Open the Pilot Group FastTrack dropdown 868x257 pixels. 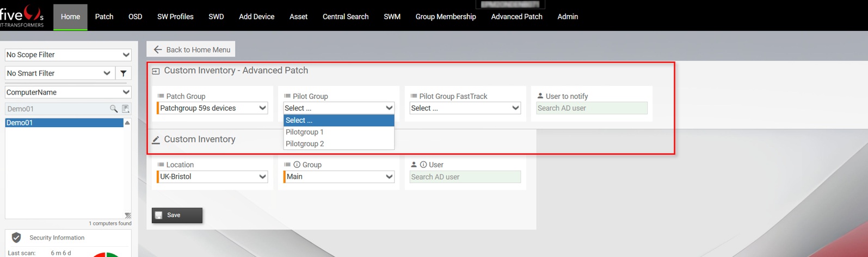(x=465, y=108)
